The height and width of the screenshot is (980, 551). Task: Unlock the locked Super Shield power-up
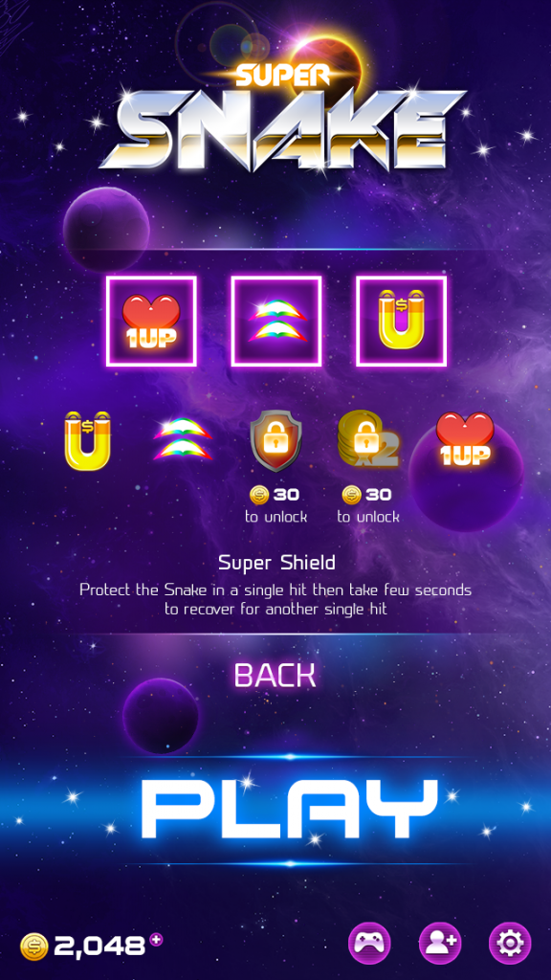click(276, 440)
